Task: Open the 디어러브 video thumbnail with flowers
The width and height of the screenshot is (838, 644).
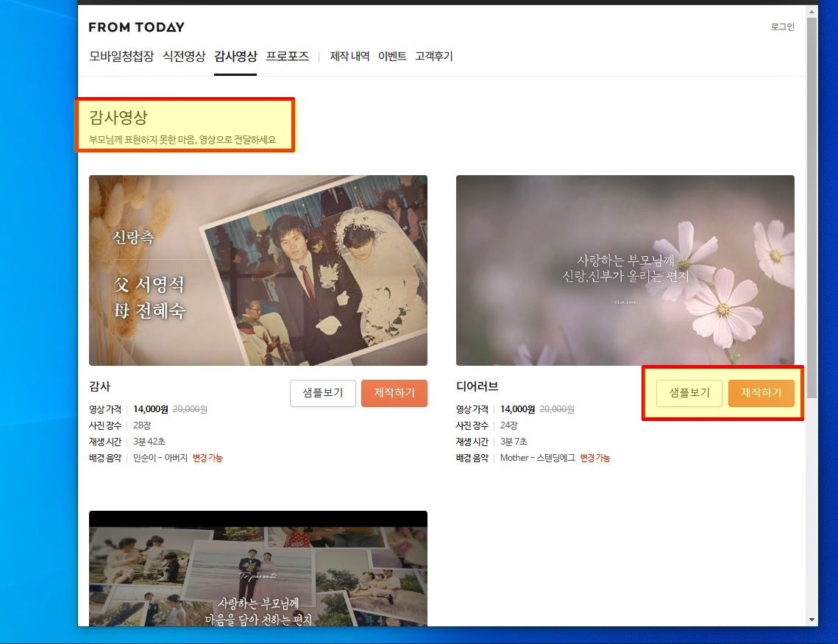Action: click(x=625, y=270)
